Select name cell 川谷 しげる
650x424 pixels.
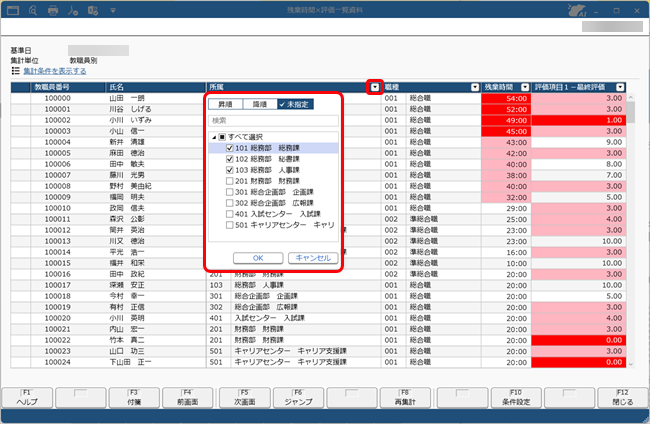[x=155, y=109]
